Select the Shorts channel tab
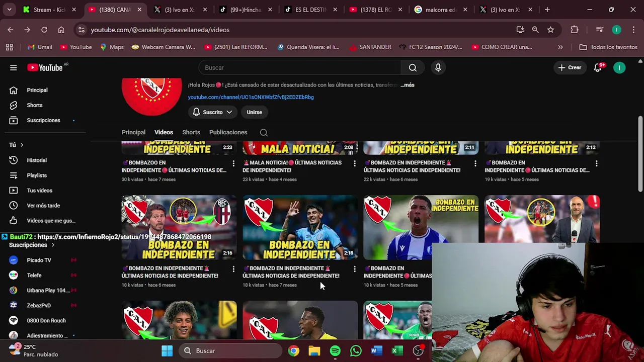 click(191, 132)
